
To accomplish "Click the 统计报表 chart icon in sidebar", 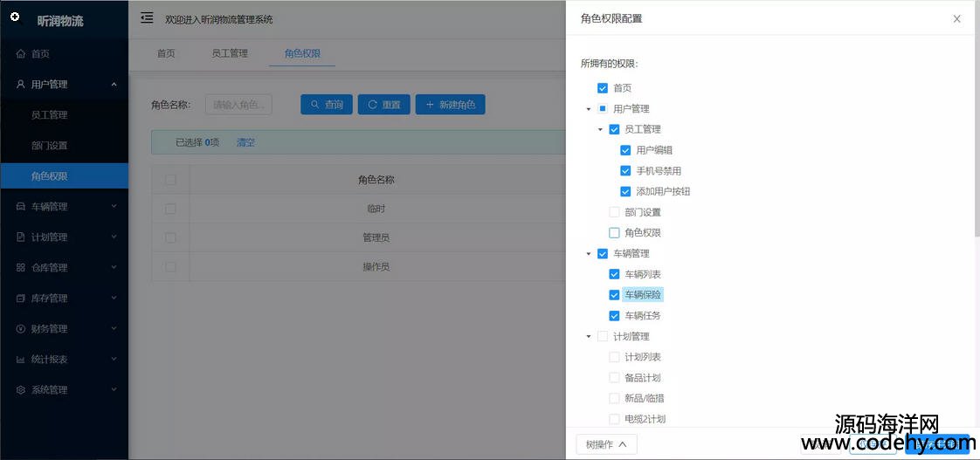I will click(x=21, y=360).
